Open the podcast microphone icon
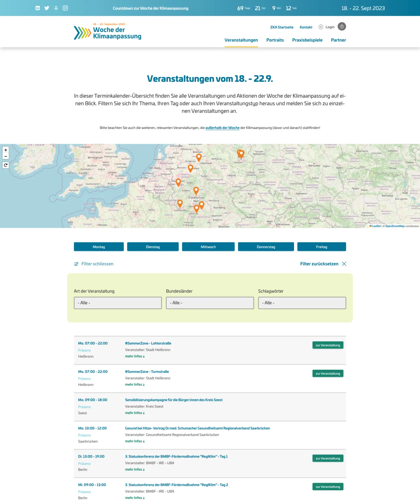Viewport: 420px width, 504px height. click(x=56, y=8)
